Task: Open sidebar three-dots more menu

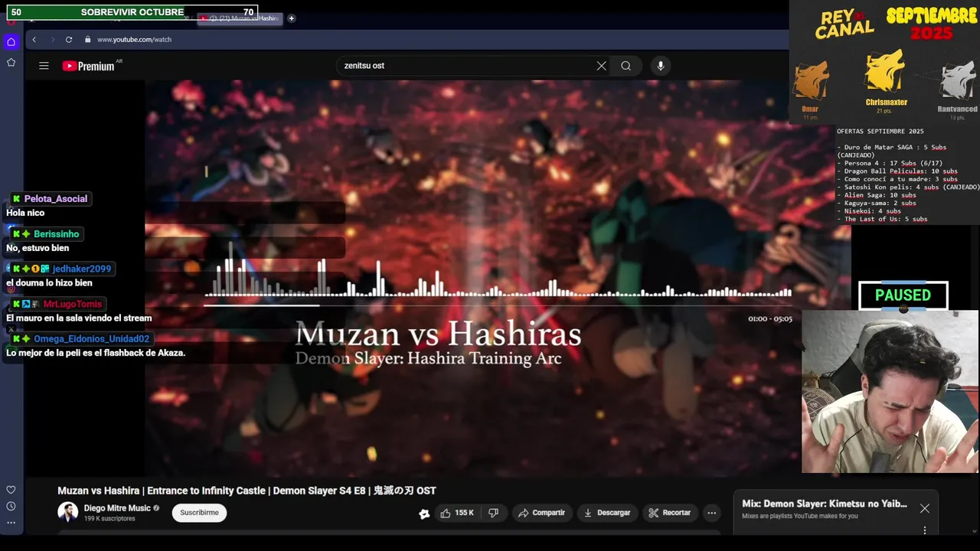Action: 11,523
